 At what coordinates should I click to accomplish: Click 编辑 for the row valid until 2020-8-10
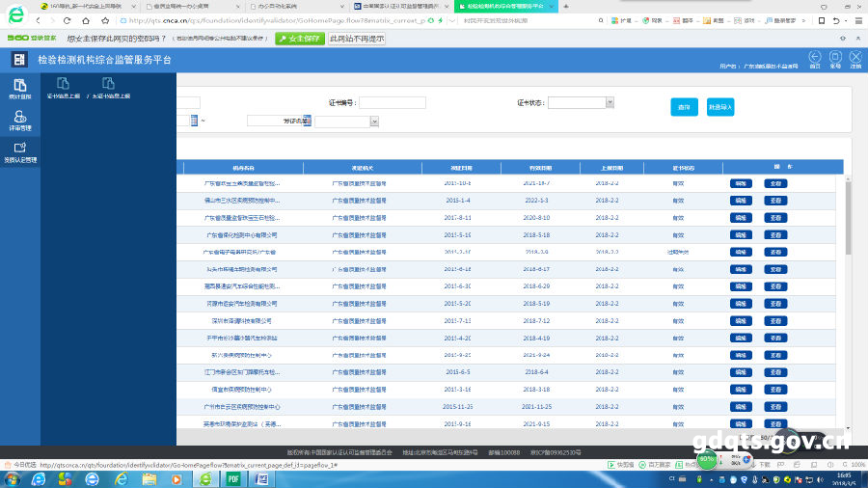(741, 217)
